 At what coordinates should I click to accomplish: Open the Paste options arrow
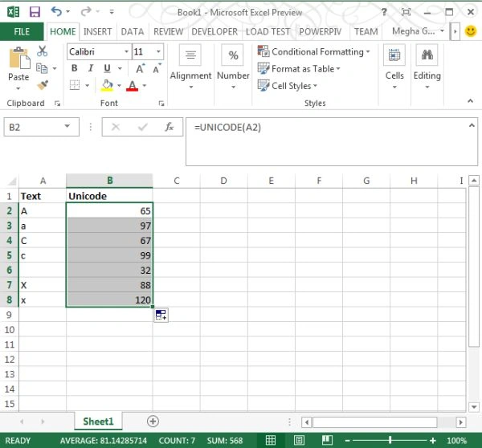pyautogui.click(x=18, y=88)
